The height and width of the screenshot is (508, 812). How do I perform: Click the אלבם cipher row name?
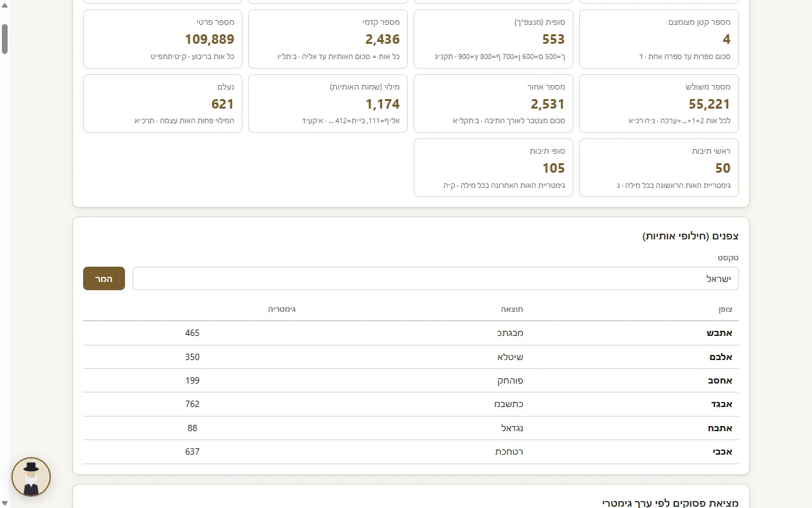[x=721, y=357]
